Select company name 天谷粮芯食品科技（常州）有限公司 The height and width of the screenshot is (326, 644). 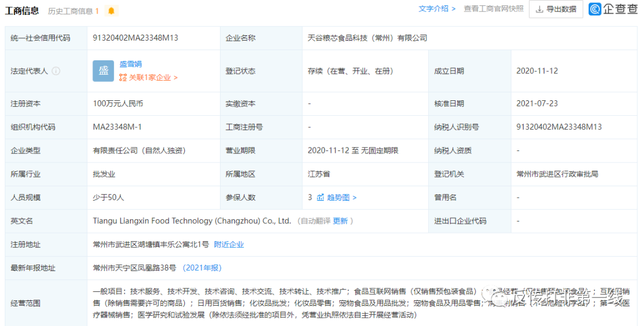(x=367, y=38)
